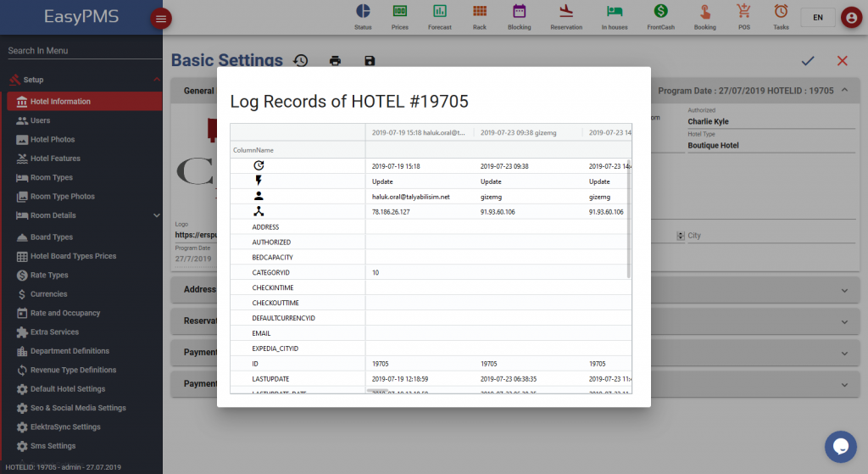The height and width of the screenshot is (474, 868).
Task: Open the In houses bed icon
Action: tap(615, 12)
